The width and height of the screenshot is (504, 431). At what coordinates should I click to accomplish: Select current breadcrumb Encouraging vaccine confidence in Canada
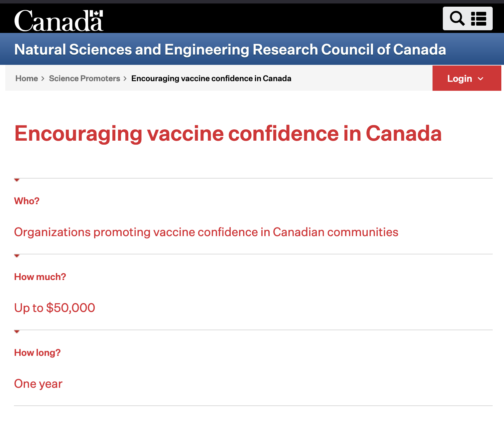click(211, 78)
